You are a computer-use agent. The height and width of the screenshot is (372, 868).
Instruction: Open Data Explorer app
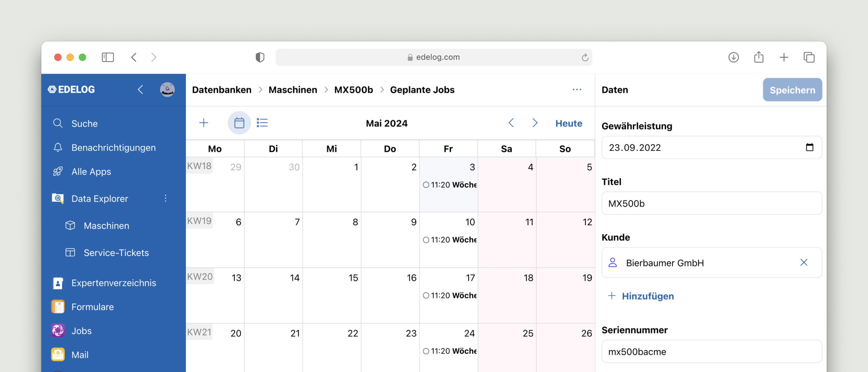[100, 198]
